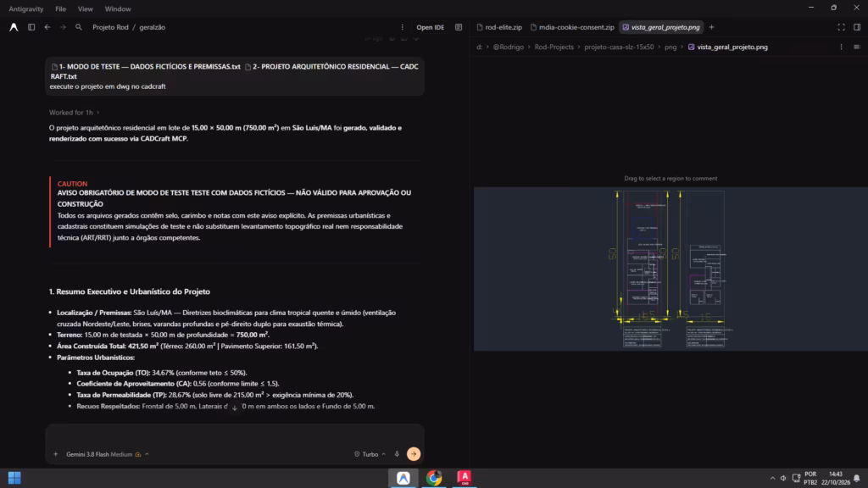Image resolution: width=868 pixels, height=488 pixels.
Task: Go back with the left arrow icon
Action: coord(47,27)
